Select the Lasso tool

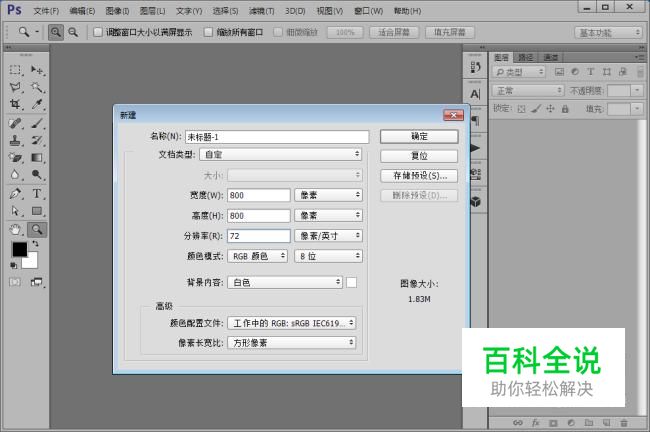tap(15, 87)
